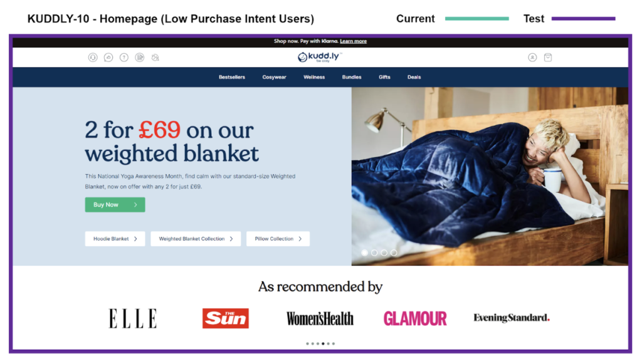Open the document/blog icon in header
Viewport: 642px width, 364px height.
click(x=140, y=58)
